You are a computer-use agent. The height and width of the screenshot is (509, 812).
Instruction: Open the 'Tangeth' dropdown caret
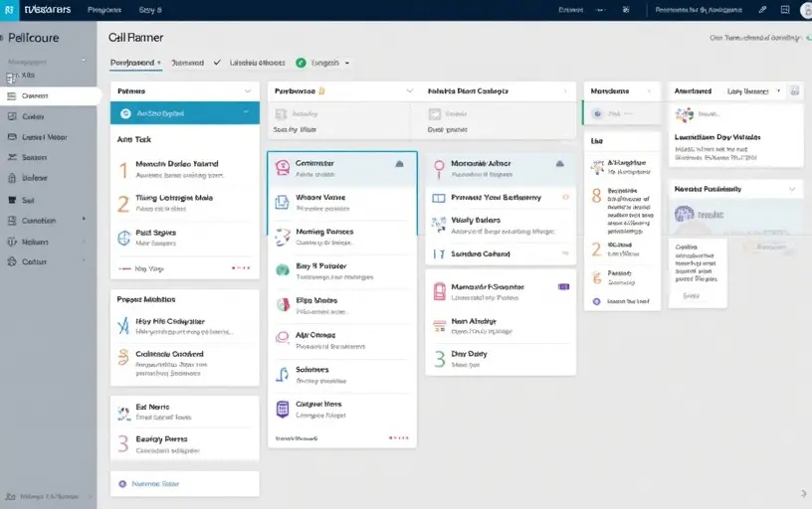coord(347,63)
